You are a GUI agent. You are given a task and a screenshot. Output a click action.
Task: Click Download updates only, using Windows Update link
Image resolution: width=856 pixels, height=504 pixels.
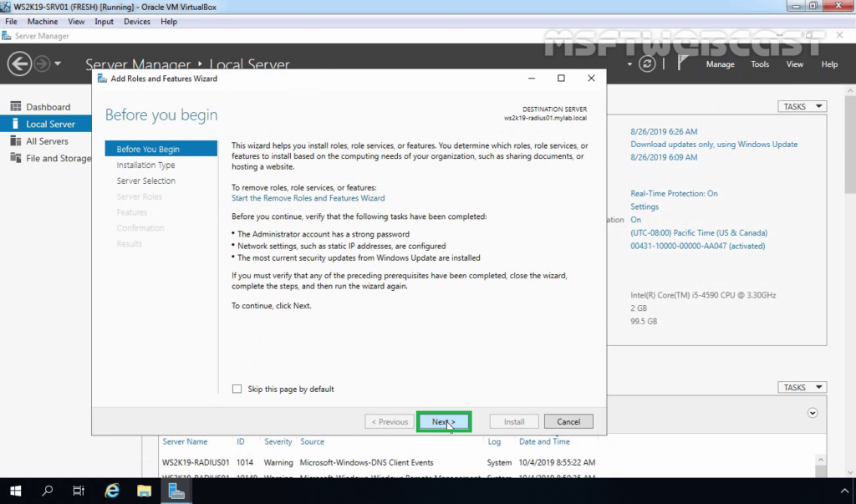point(714,144)
